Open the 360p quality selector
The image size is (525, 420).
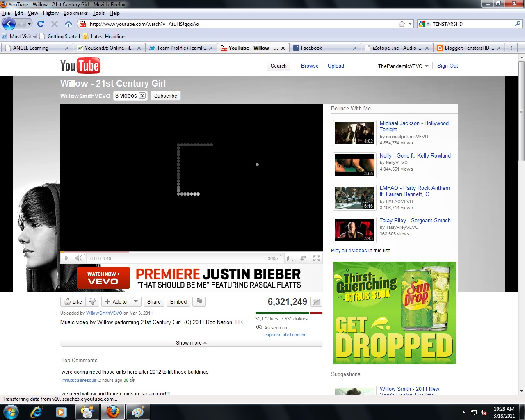[x=274, y=258]
